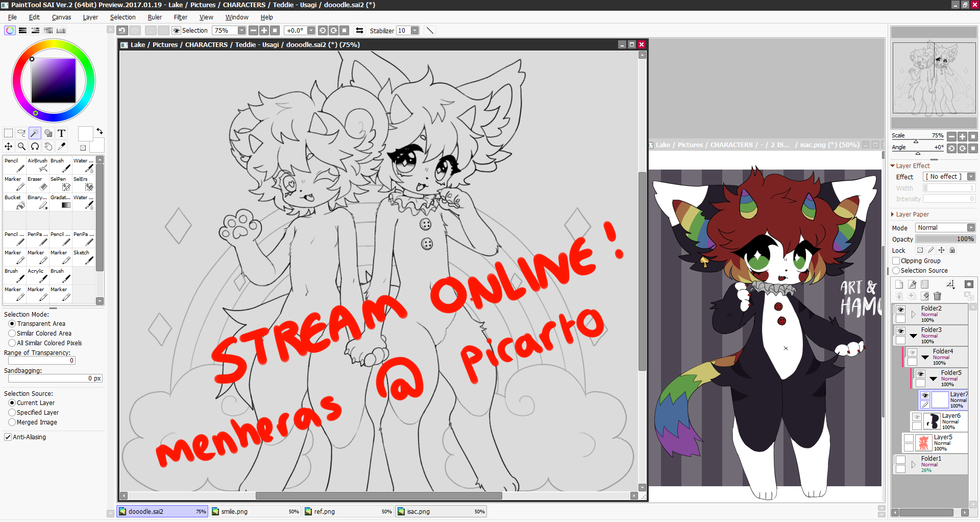Open the Canvas menu
The width and height of the screenshot is (980, 522).
point(61,17)
